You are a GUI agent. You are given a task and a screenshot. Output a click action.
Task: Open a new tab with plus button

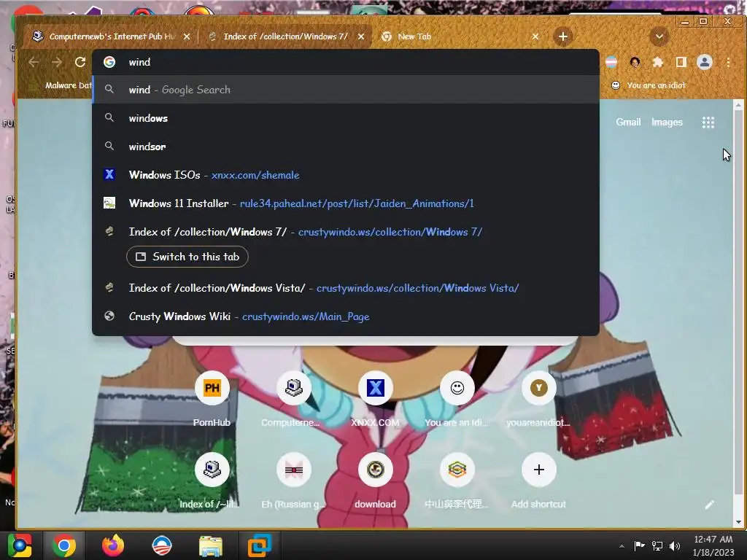click(x=562, y=36)
